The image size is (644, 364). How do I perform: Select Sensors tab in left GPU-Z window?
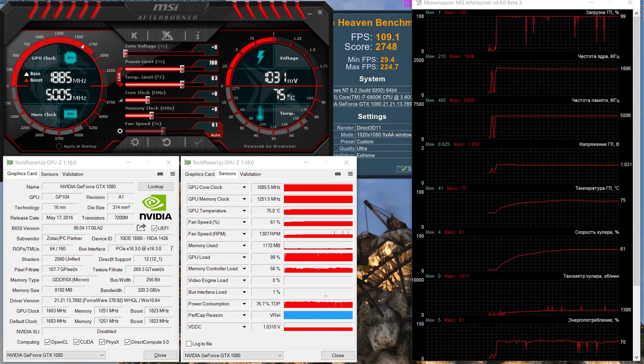coord(50,174)
